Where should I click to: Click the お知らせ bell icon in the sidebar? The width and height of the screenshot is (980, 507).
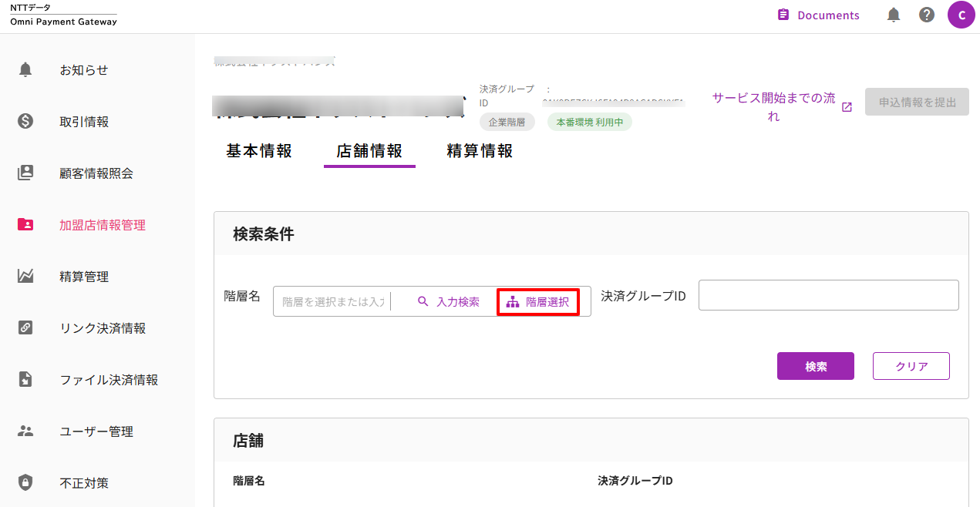coord(25,70)
